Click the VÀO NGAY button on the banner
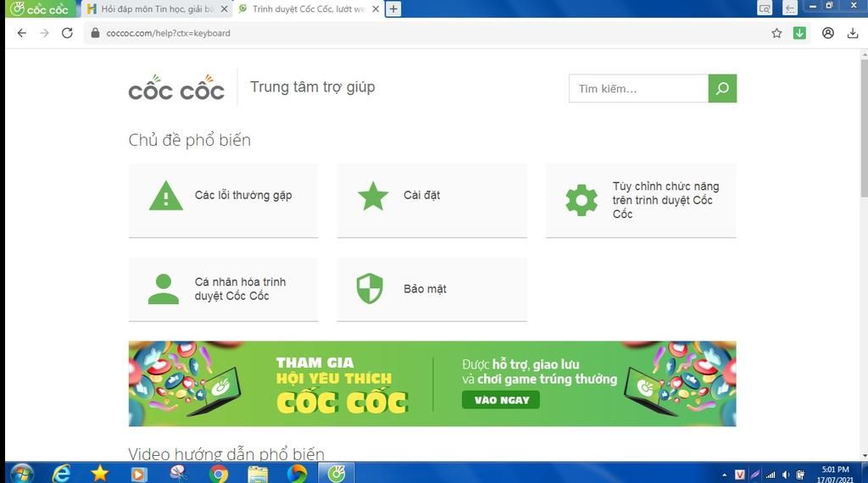This screenshot has height=483, width=868. [501, 400]
